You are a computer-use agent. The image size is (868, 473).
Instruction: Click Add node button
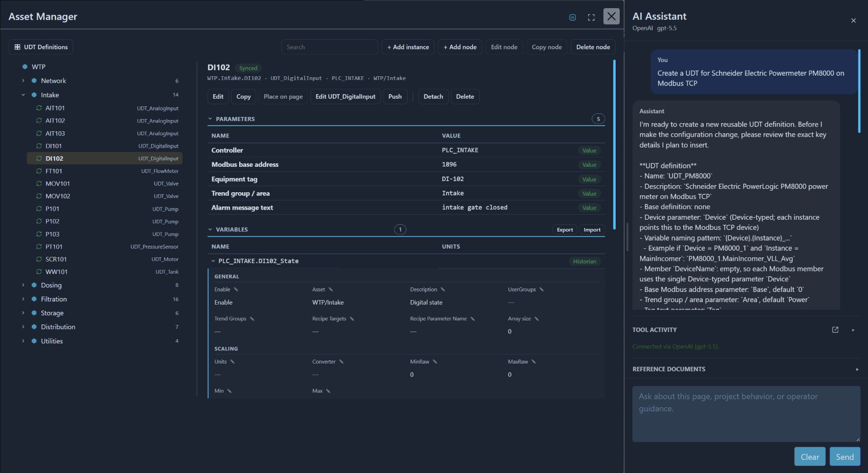tap(460, 47)
